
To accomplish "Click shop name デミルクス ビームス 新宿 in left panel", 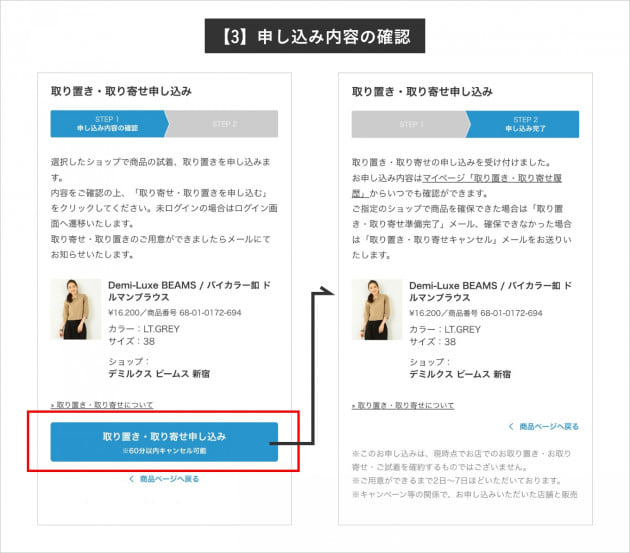I will pos(159,373).
